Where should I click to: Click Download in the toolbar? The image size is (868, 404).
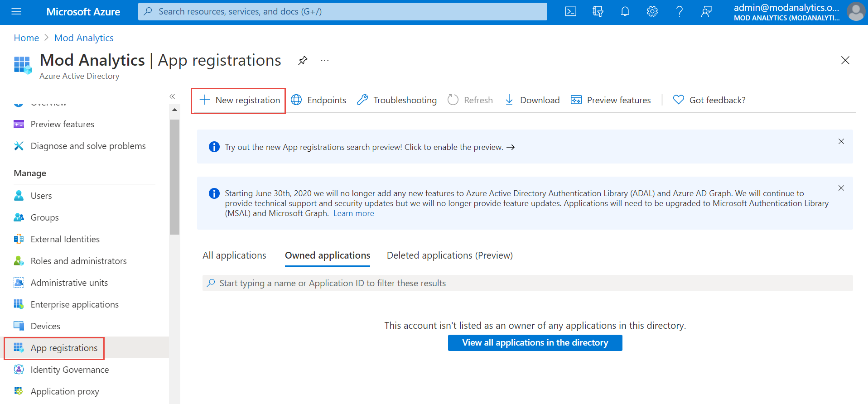click(x=532, y=100)
